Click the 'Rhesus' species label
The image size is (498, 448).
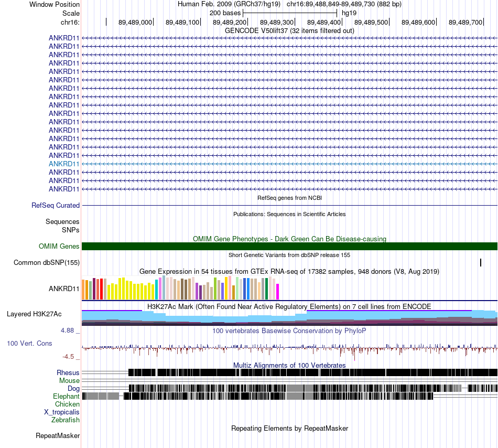[x=68, y=372]
